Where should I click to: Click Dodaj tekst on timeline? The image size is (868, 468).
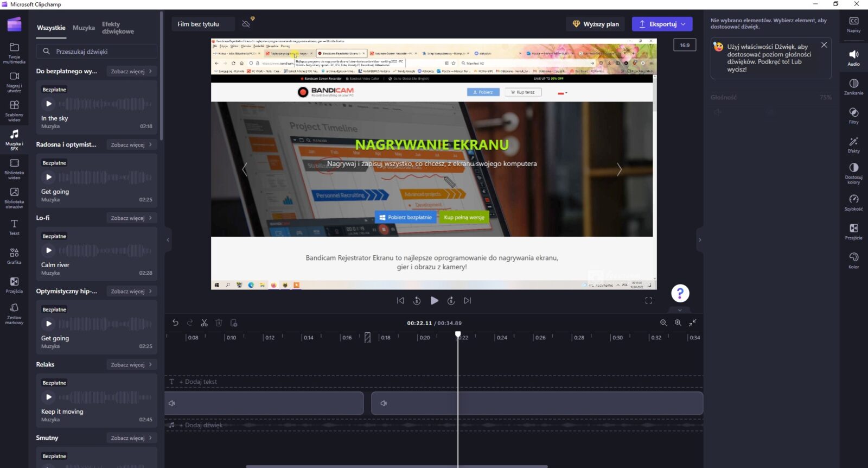click(x=197, y=382)
